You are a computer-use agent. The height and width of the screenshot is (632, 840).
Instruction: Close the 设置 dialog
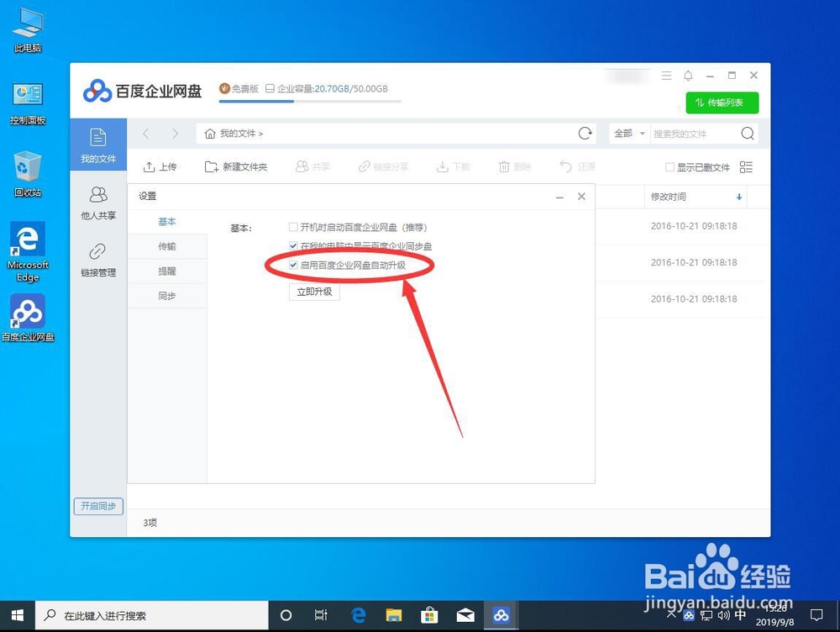tap(581, 197)
